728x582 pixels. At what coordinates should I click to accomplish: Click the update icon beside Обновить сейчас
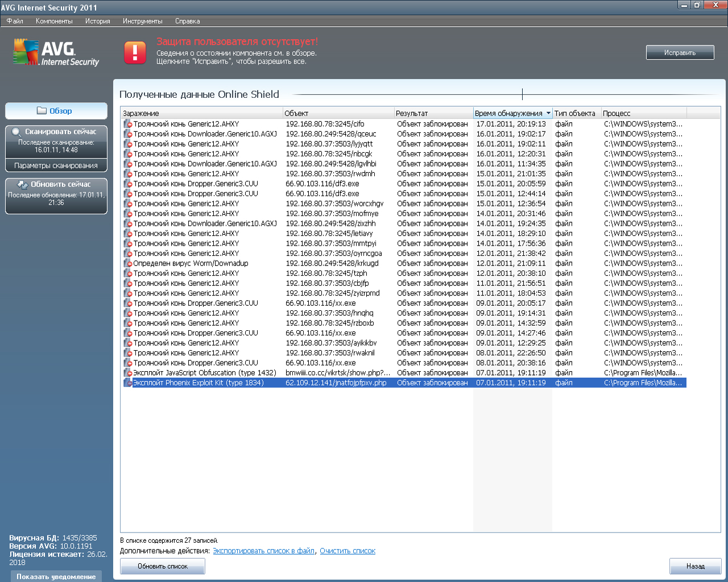[23, 185]
